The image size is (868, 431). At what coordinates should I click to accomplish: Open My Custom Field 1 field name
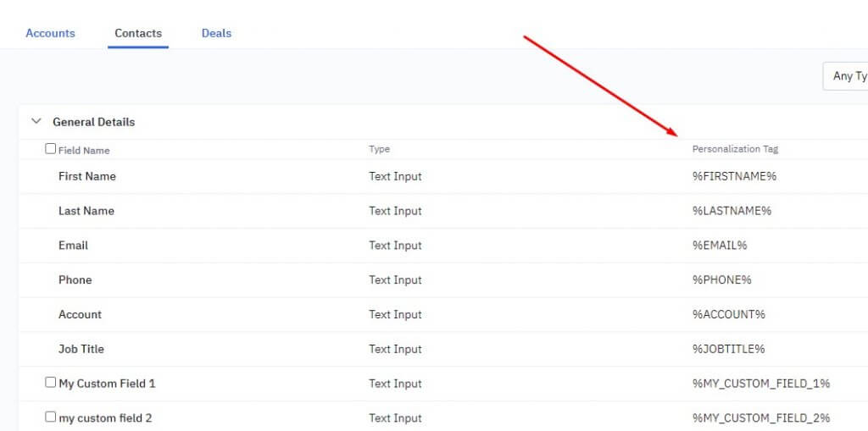tap(107, 384)
